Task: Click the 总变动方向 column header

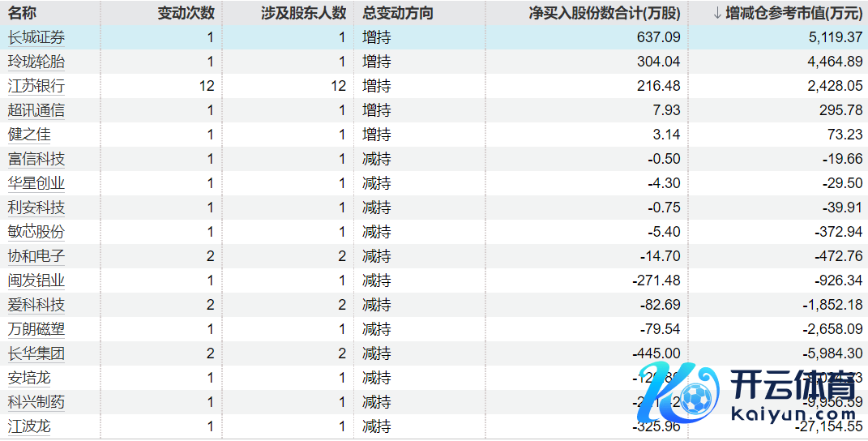Action: (398, 13)
